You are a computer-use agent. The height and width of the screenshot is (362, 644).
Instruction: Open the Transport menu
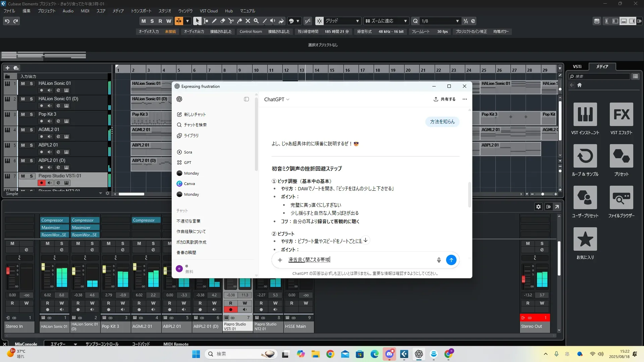pyautogui.click(x=141, y=11)
